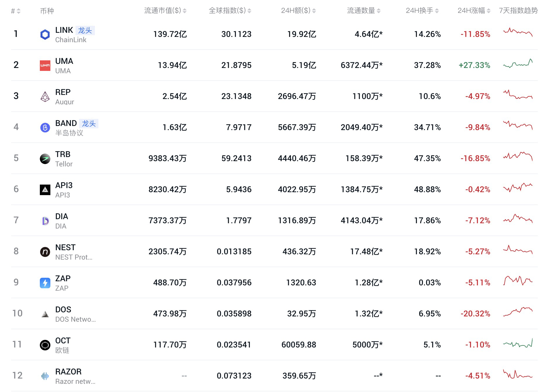View BAND 7-day trend sparkline

pos(518,125)
